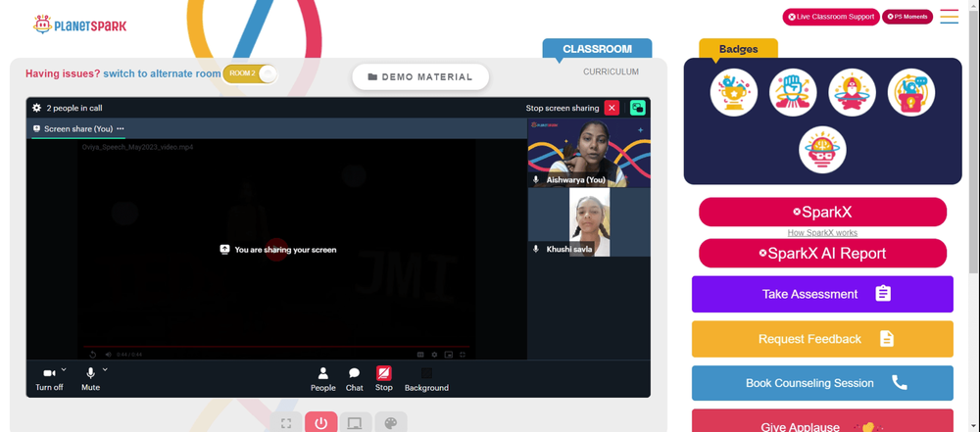Screen dimensions: 980x432
Task: Click the red power end-class button
Action: [x=321, y=423]
